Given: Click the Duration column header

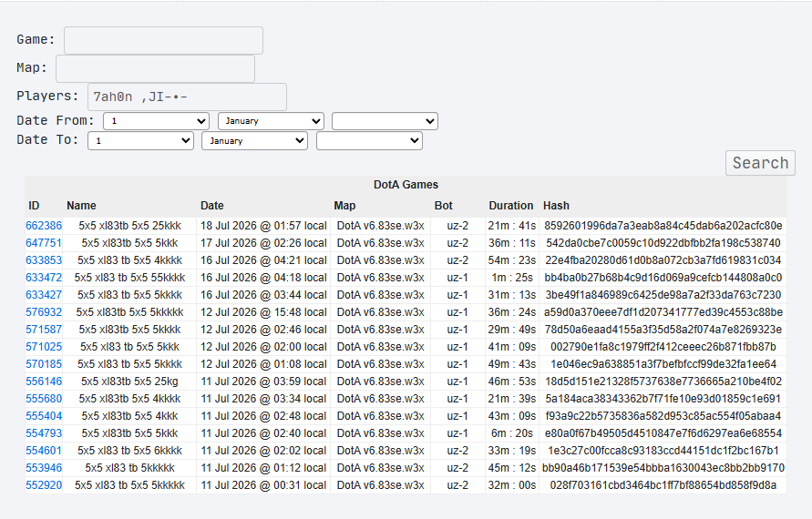Looking at the screenshot, I should point(510,206).
